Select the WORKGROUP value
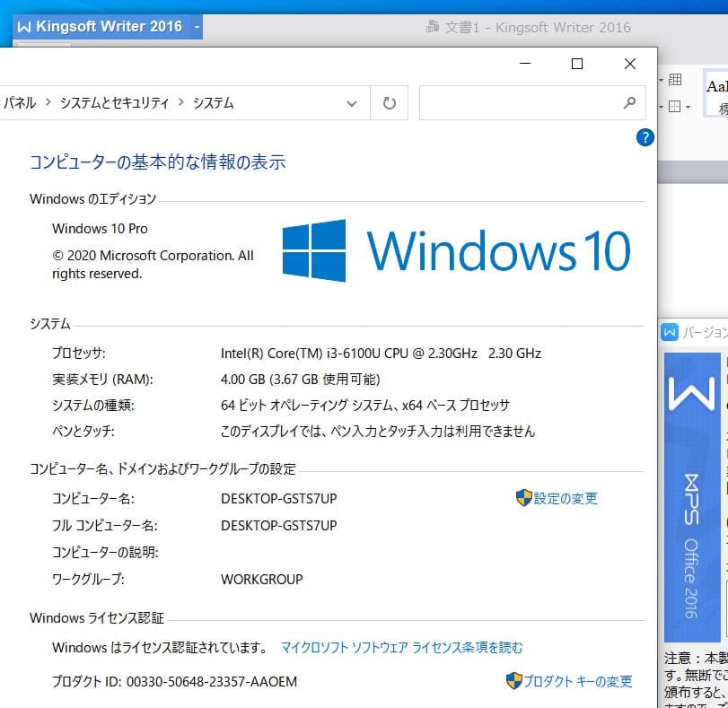 coord(261,580)
